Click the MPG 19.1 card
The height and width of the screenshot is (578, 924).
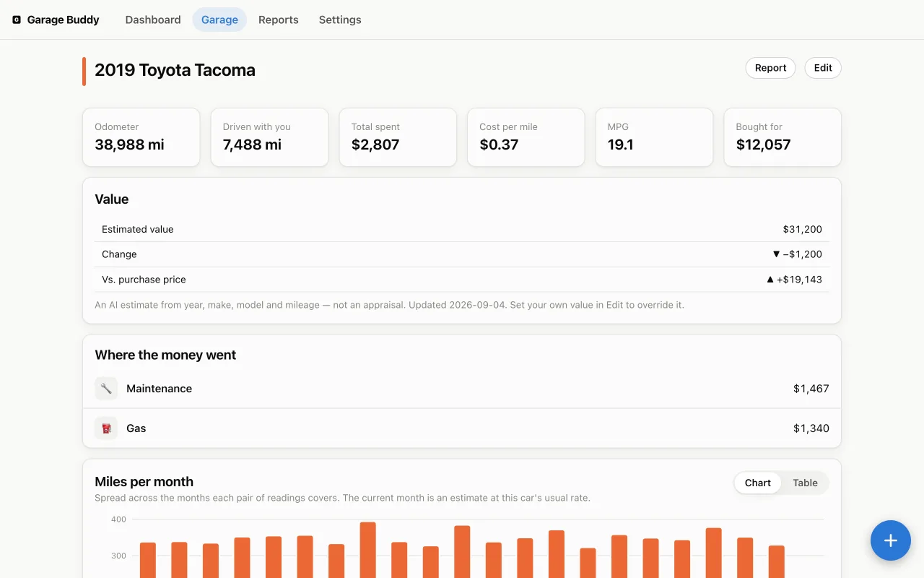tap(654, 137)
